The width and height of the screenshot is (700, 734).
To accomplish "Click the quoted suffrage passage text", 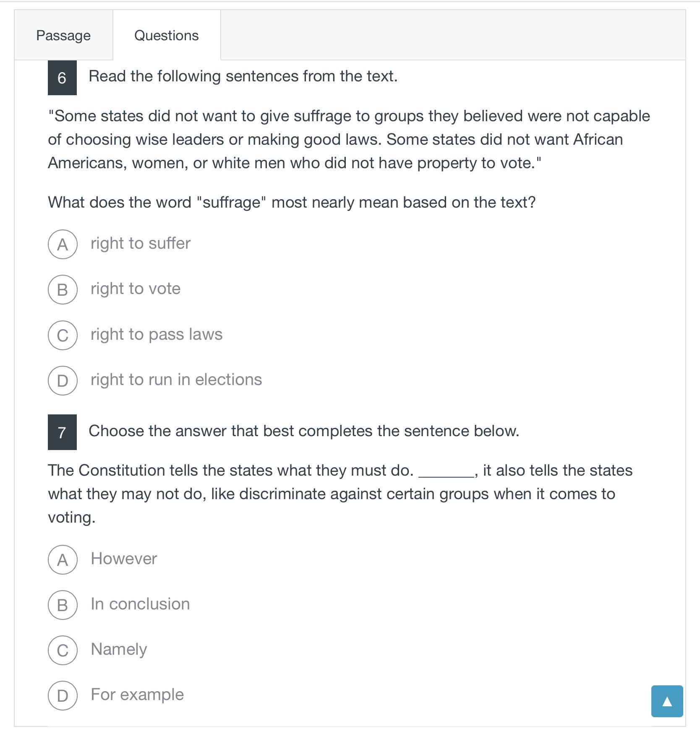I will 348,139.
